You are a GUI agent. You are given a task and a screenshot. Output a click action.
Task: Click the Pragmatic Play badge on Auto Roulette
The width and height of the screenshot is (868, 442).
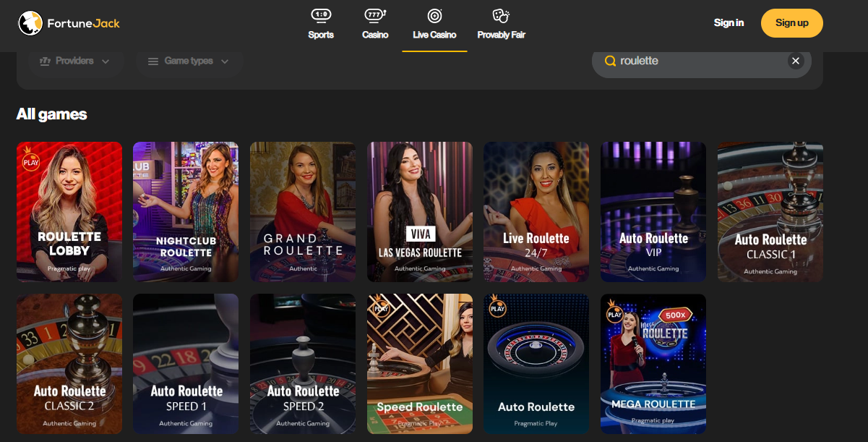pyautogui.click(x=497, y=306)
